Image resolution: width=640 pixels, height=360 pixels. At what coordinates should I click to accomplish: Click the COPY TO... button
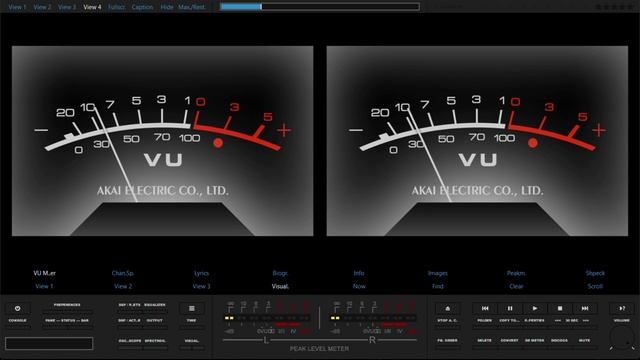510,321
